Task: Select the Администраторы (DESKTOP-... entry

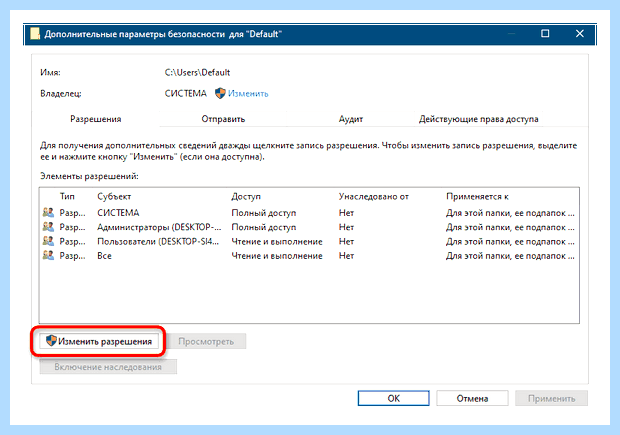Action: (159, 227)
